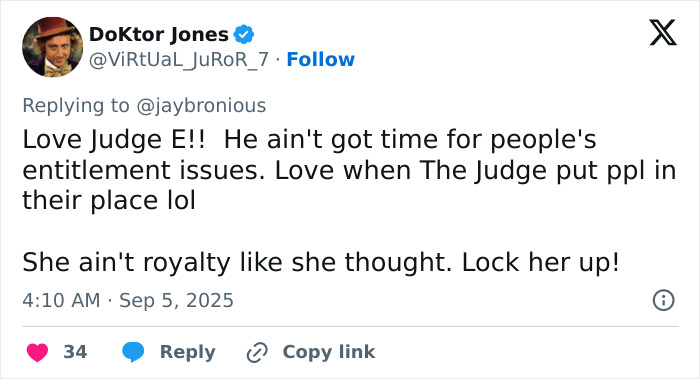Open the X logo link

click(x=663, y=33)
